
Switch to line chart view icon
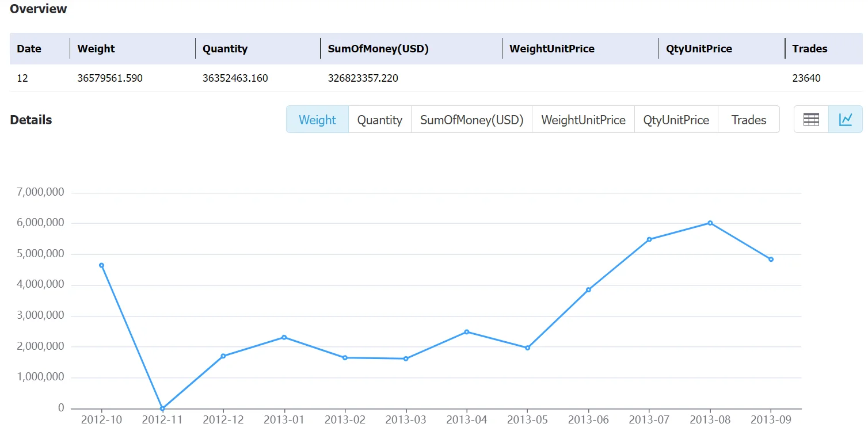pos(846,120)
